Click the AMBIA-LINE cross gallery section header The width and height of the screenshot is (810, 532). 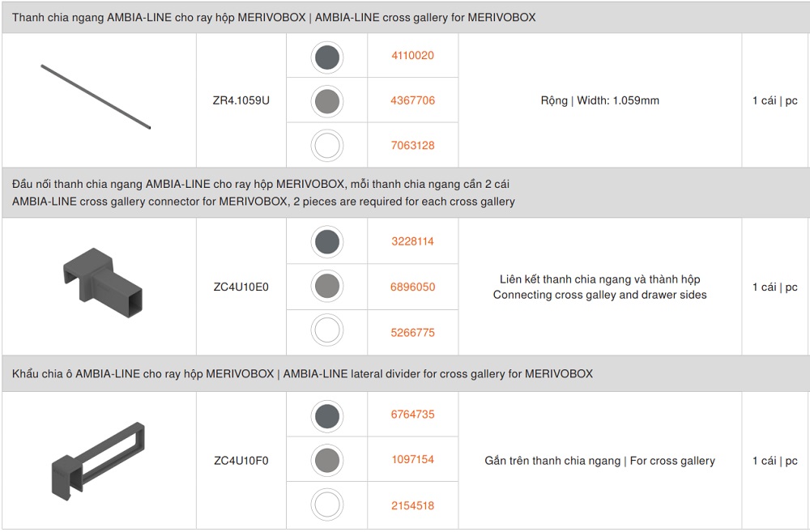[x=274, y=17]
